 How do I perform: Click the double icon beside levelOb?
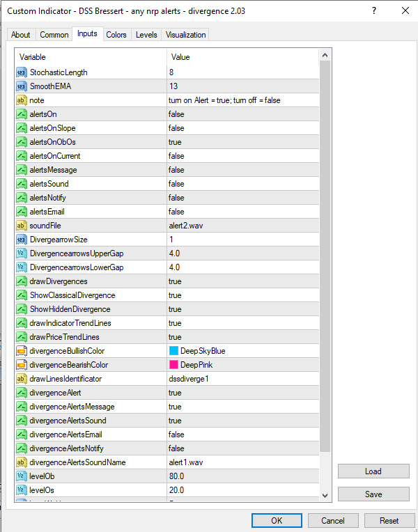point(22,476)
